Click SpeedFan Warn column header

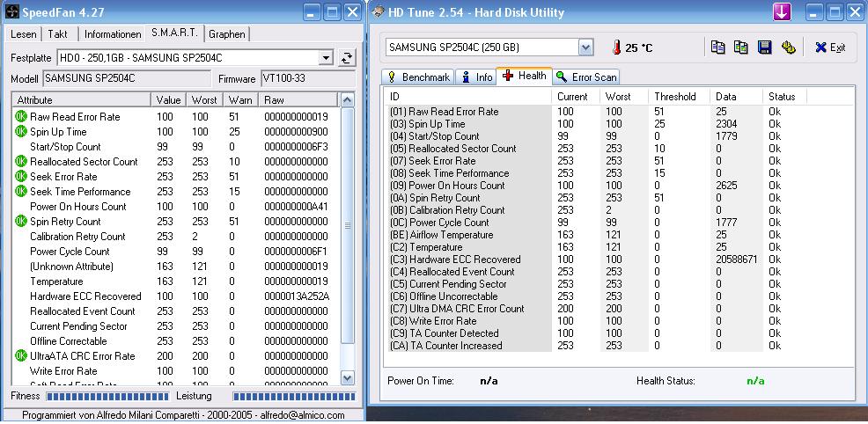click(x=240, y=100)
